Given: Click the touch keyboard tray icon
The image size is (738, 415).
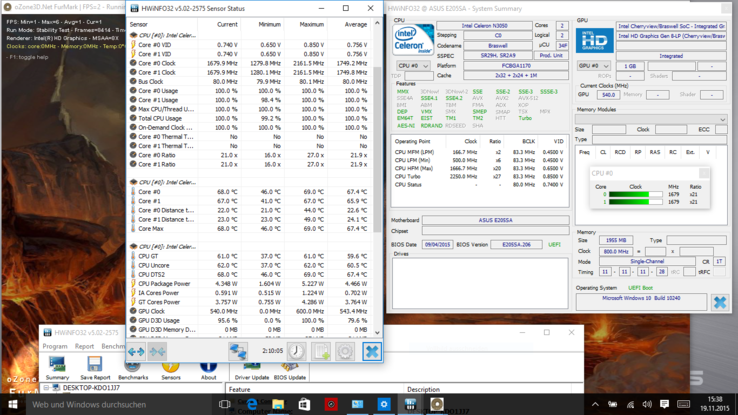Looking at the screenshot, I should 683,404.
